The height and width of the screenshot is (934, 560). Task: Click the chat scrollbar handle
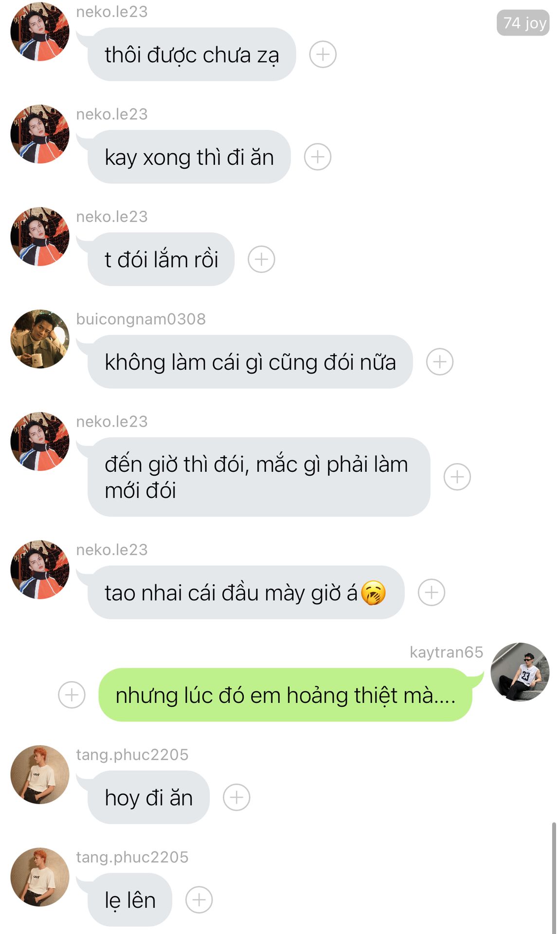pos(554,878)
